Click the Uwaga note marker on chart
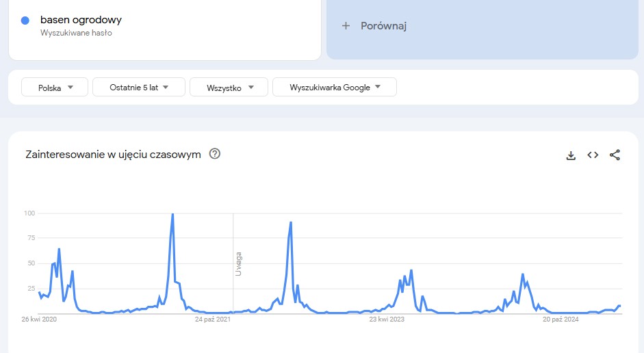 point(238,264)
